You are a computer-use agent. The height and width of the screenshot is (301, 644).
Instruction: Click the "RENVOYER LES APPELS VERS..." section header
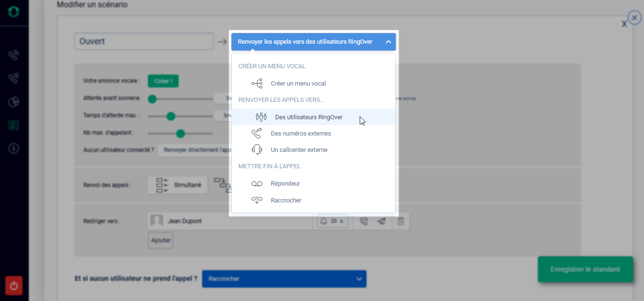[x=281, y=100]
